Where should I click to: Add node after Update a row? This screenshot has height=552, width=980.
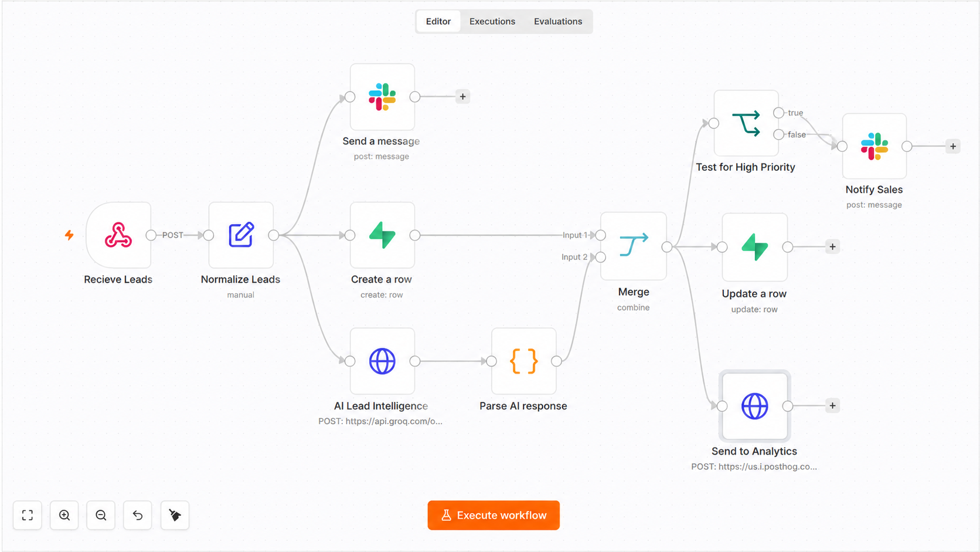tap(832, 247)
